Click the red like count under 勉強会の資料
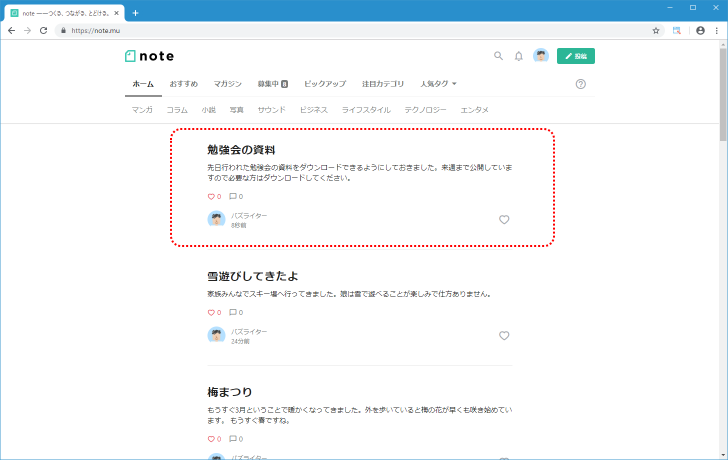Viewport: 728px width, 460px height. (214, 196)
